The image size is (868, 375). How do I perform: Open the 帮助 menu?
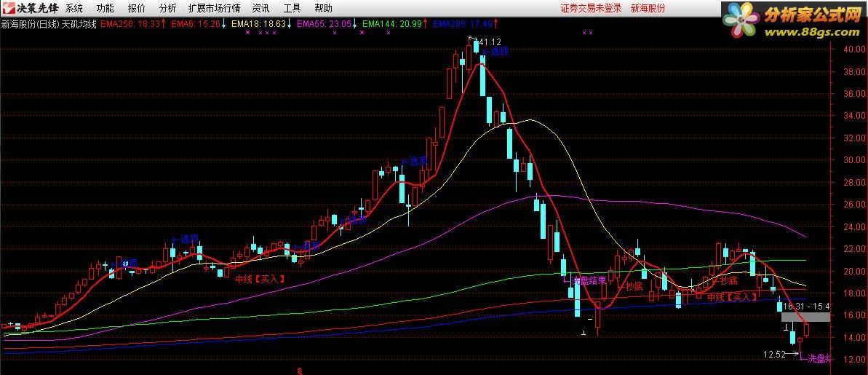[323, 8]
